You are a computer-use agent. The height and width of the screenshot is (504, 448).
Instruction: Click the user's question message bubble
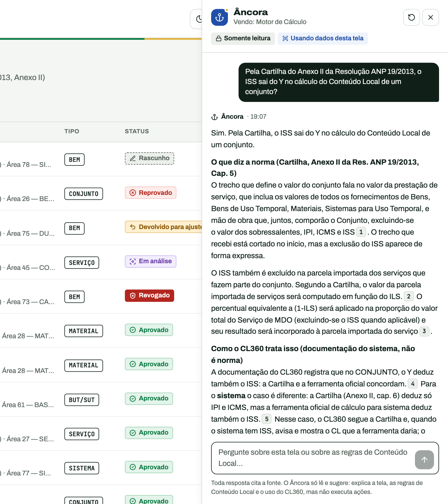[x=339, y=82]
